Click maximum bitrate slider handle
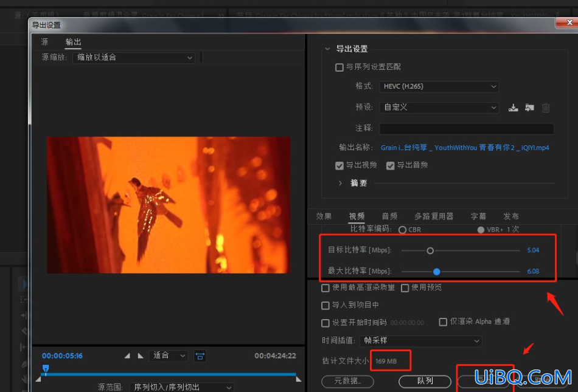 click(x=436, y=272)
